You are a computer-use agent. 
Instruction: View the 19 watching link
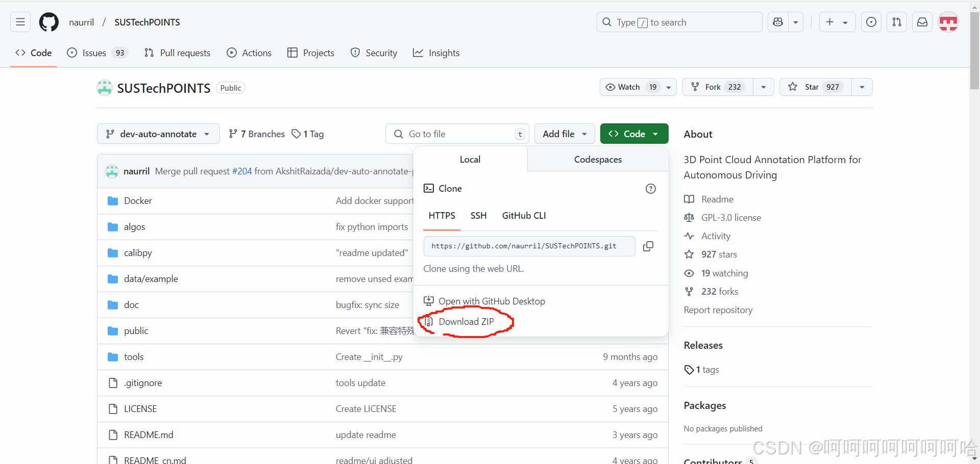pos(725,273)
